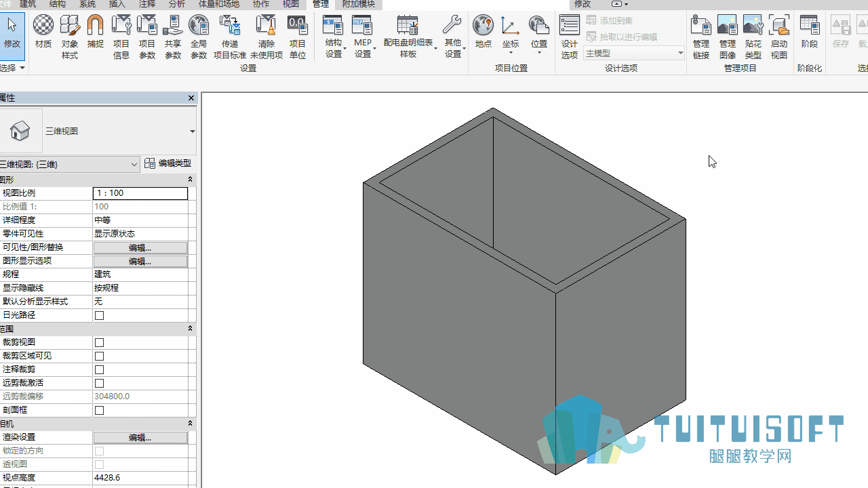Open 项目信息 project information
The height and width of the screenshot is (488, 868).
[121, 37]
